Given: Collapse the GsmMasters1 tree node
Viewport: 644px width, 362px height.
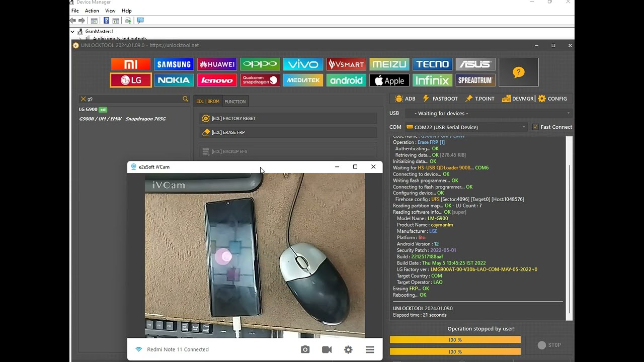Looking at the screenshot, I should 73,31.
